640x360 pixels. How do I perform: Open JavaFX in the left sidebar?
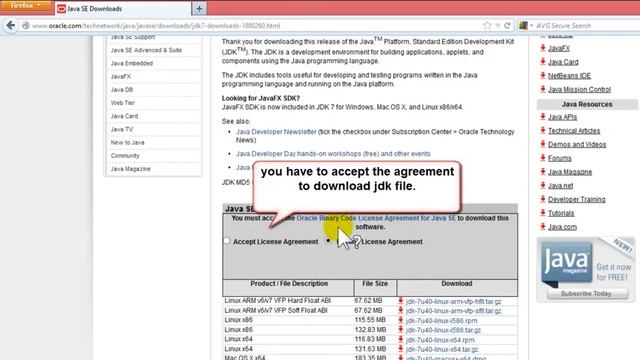point(121,76)
